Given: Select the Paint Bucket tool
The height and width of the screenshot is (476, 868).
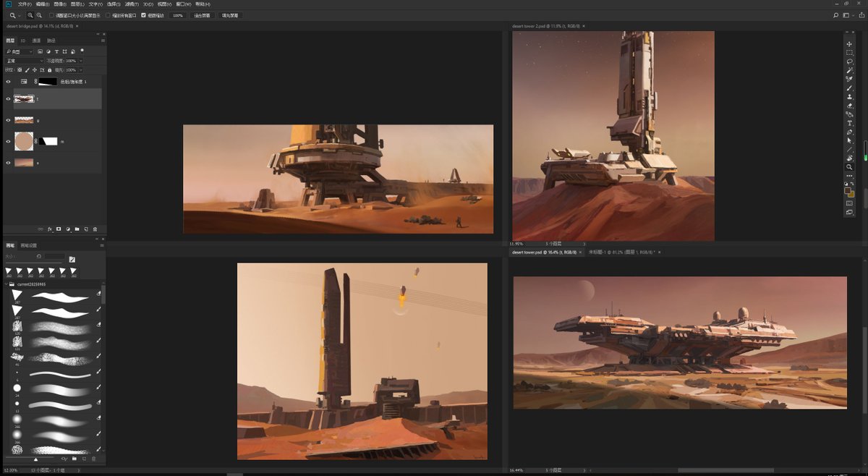Looking at the screenshot, I should tap(849, 114).
